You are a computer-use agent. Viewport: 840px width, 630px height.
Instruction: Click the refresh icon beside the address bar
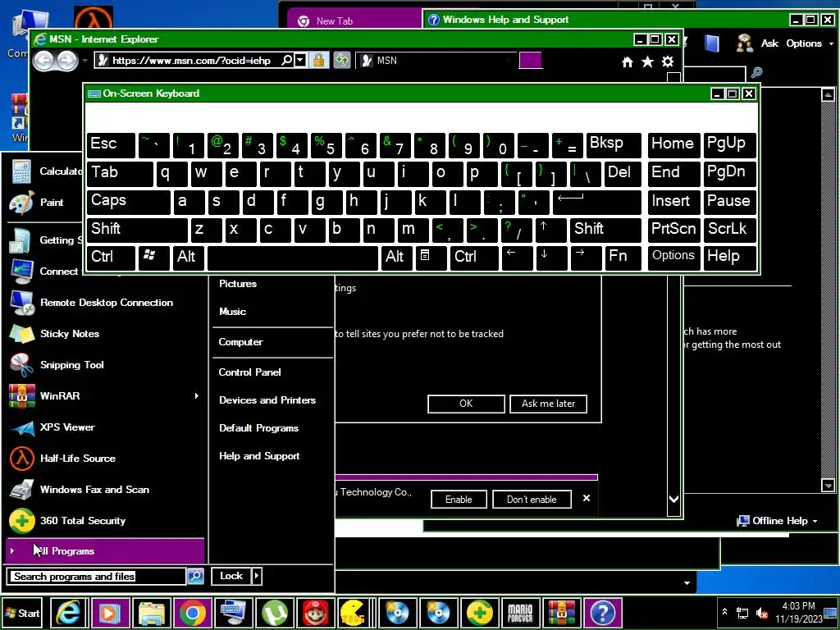click(x=341, y=60)
